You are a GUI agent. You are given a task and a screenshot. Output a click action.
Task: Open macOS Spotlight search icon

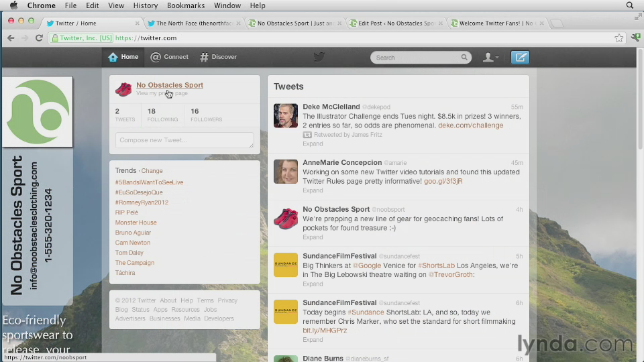tap(629, 5)
